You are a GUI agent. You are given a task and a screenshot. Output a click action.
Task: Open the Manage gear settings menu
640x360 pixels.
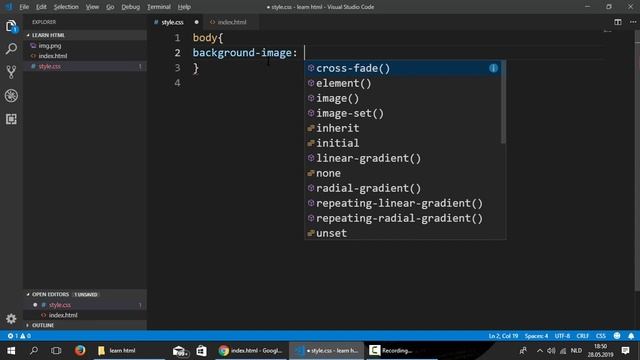tap(11, 318)
